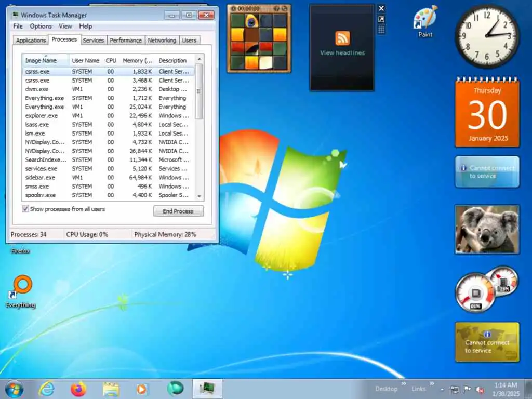This screenshot has height=399, width=532.
Task: Click the muted volume tray icon
Action: point(480,389)
